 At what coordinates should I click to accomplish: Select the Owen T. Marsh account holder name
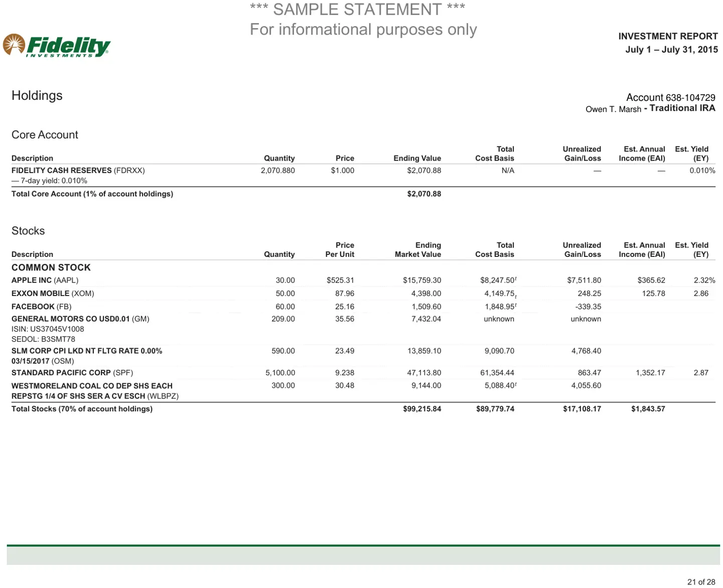613,109
